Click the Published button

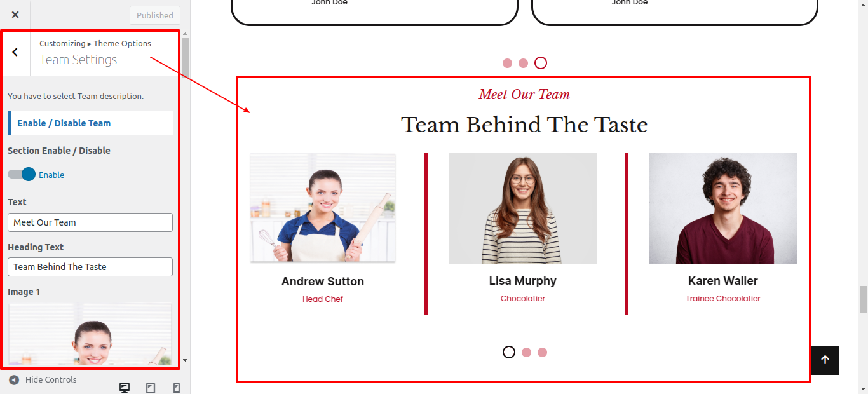[155, 15]
